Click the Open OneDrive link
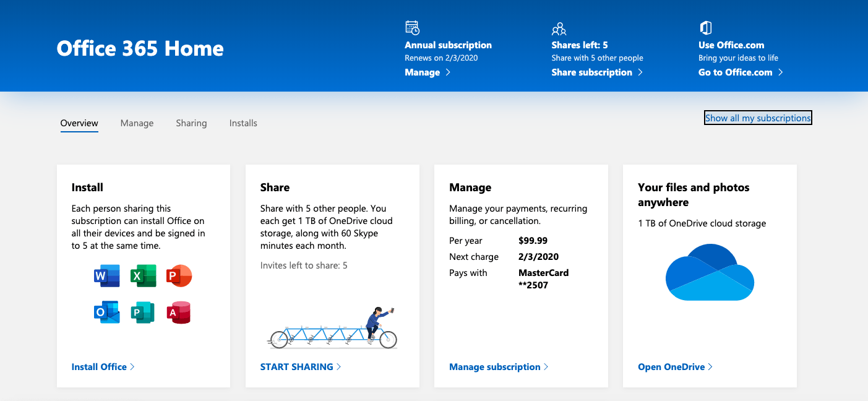The width and height of the screenshot is (868, 401). click(x=676, y=367)
